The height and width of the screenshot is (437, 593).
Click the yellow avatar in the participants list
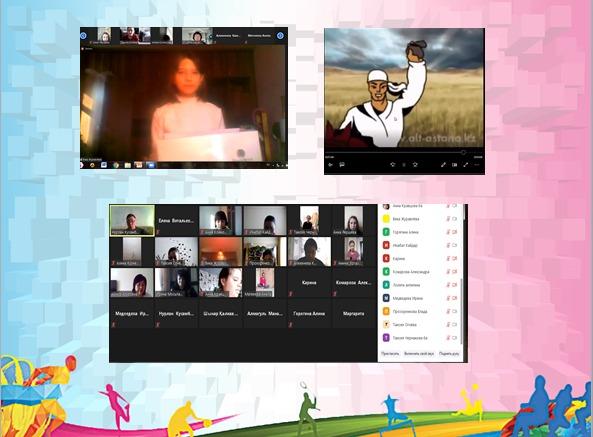386,219
